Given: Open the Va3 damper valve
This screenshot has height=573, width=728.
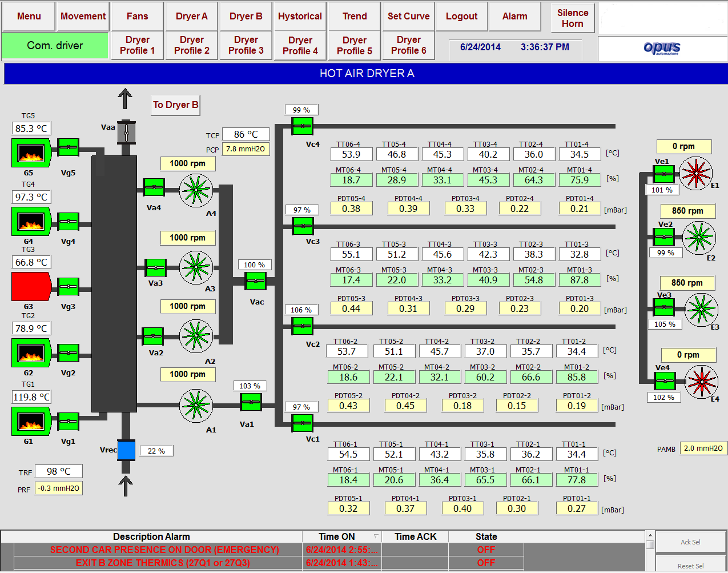Looking at the screenshot, I should (155, 267).
